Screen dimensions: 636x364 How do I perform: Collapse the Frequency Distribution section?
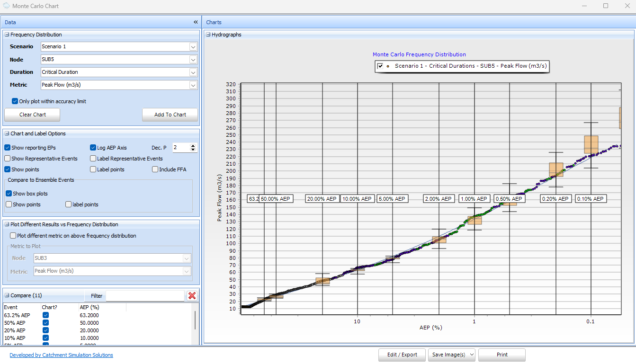click(7, 35)
